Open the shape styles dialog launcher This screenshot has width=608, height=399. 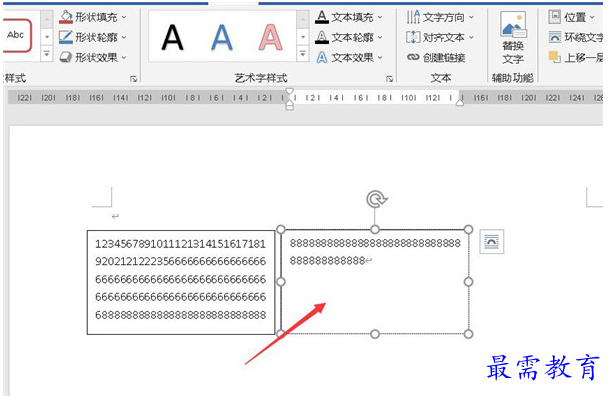(133, 79)
